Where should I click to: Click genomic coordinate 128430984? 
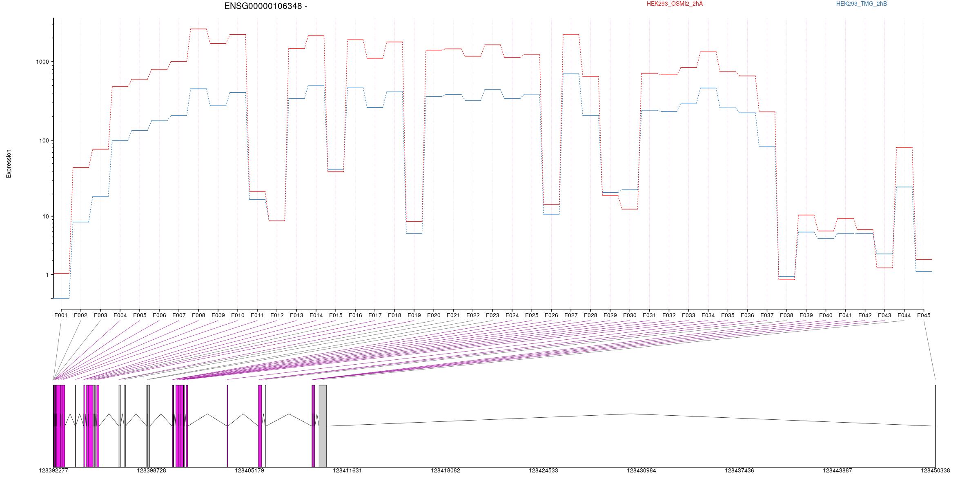point(641,470)
